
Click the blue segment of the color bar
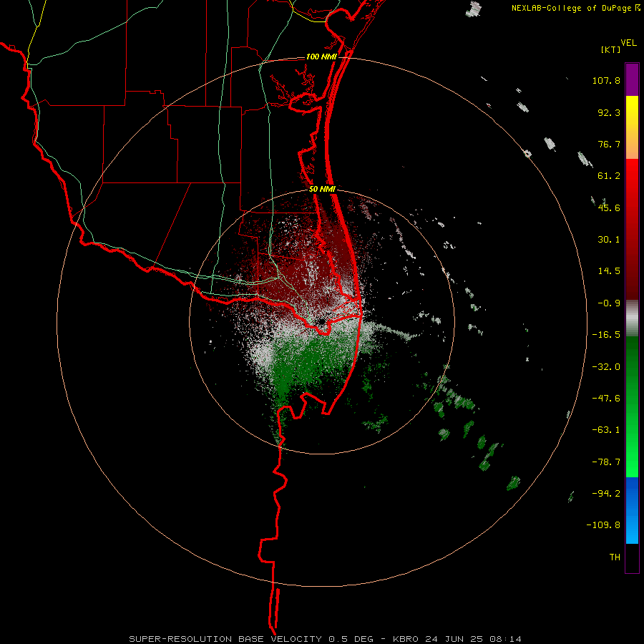click(x=632, y=510)
